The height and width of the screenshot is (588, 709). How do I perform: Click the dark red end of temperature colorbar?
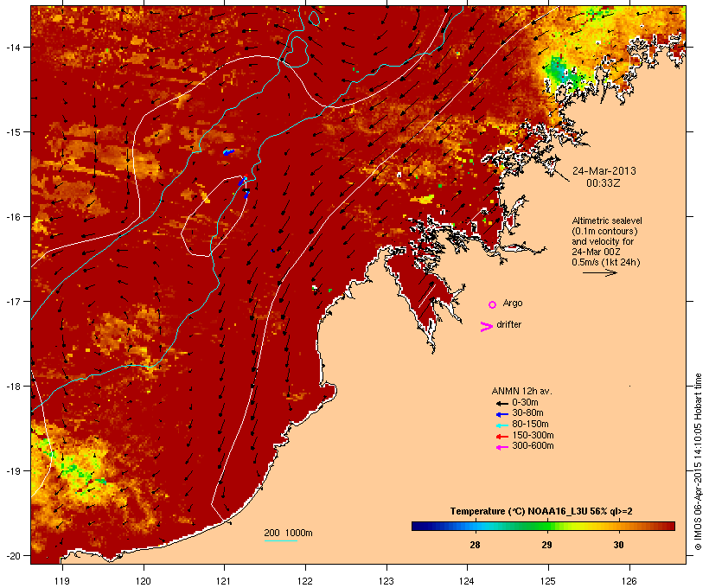(x=670, y=526)
